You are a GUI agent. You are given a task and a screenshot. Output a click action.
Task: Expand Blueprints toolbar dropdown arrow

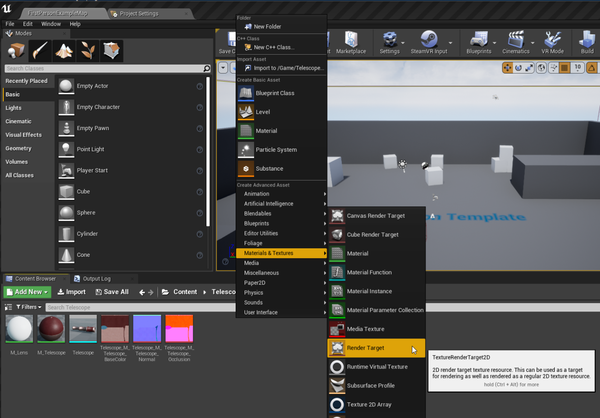coord(494,42)
